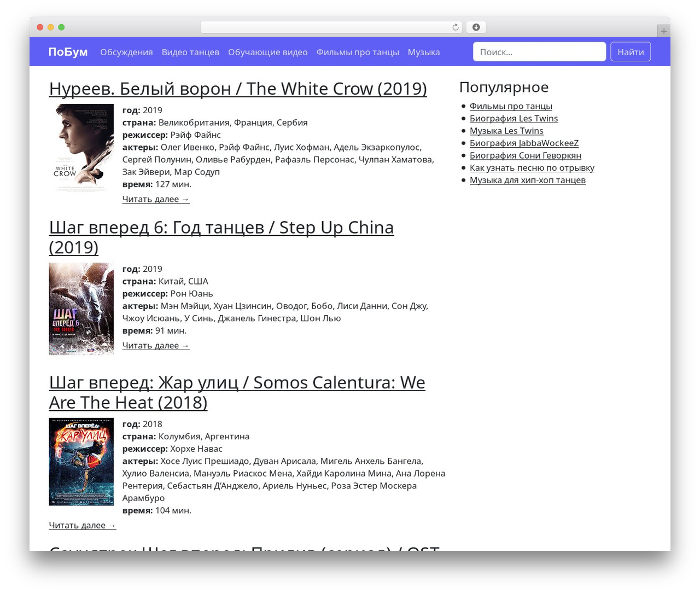Open the Музыка navbar item
The height and width of the screenshot is (593, 700).
[x=424, y=52]
